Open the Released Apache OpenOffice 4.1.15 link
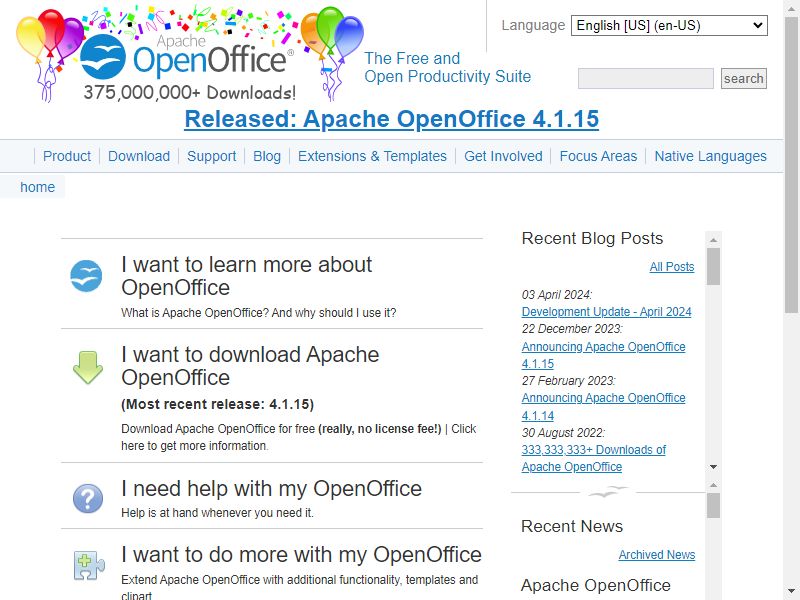The width and height of the screenshot is (800, 600). click(x=391, y=119)
